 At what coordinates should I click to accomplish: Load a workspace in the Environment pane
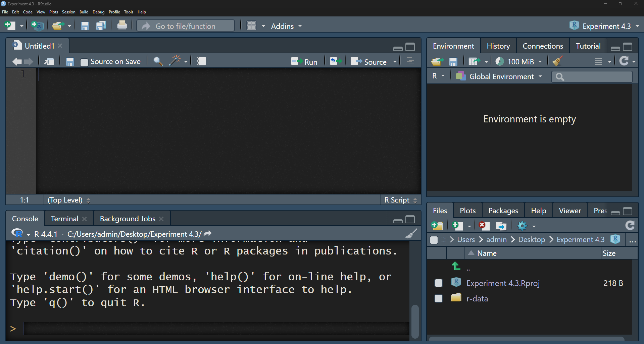[437, 61]
